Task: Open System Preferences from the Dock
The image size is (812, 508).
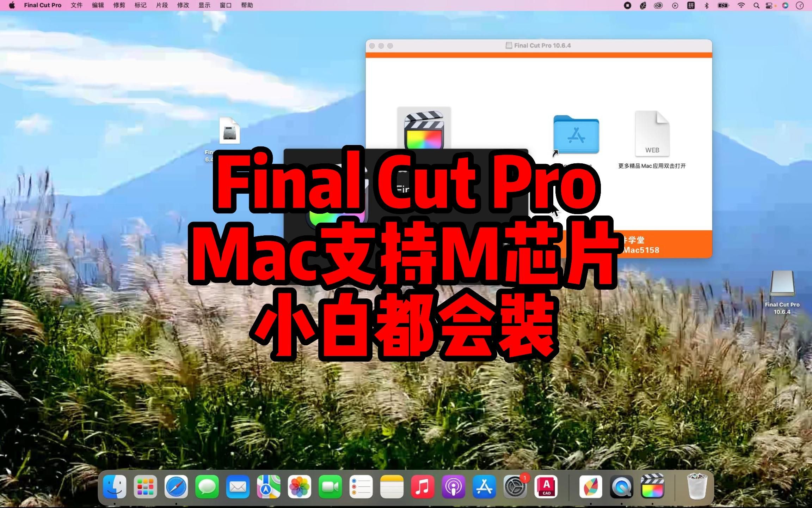Action: pyautogui.click(x=515, y=487)
